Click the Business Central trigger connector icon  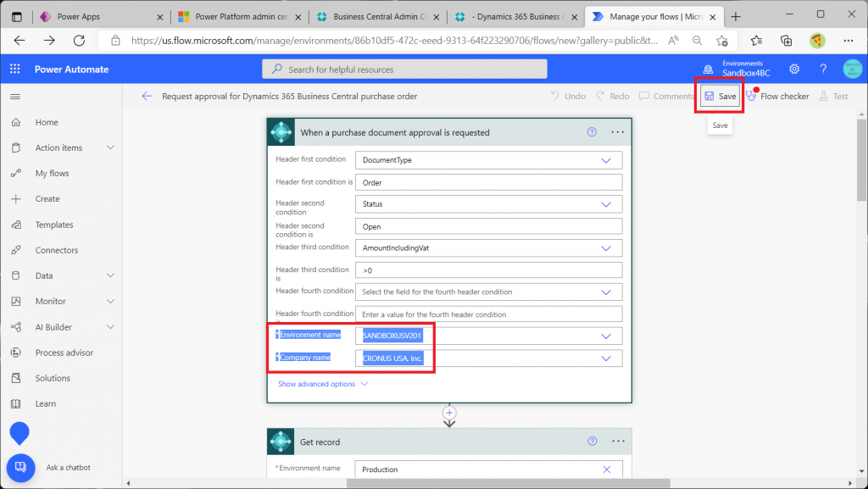[281, 132]
